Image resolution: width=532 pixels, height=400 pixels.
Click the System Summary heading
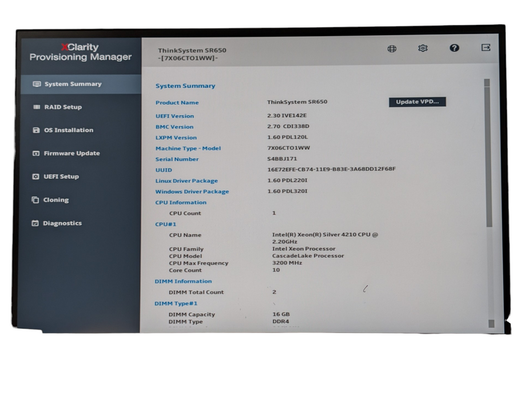[185, 86]
